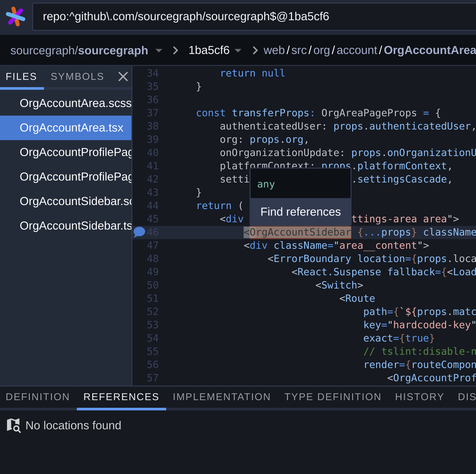Click the 1ba5cf6 revision label
Image resolution: width=476 pixels, height=474 pixels.
point(209,50)
